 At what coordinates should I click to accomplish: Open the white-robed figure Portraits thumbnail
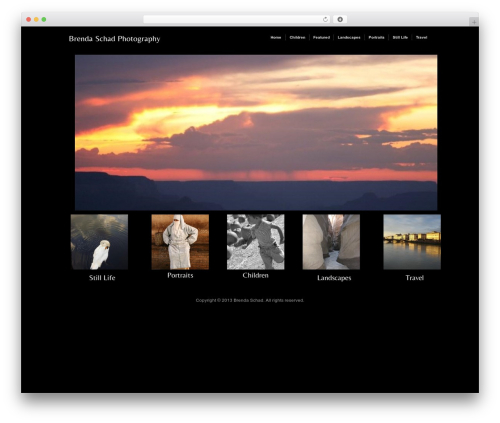pos(180,242)
